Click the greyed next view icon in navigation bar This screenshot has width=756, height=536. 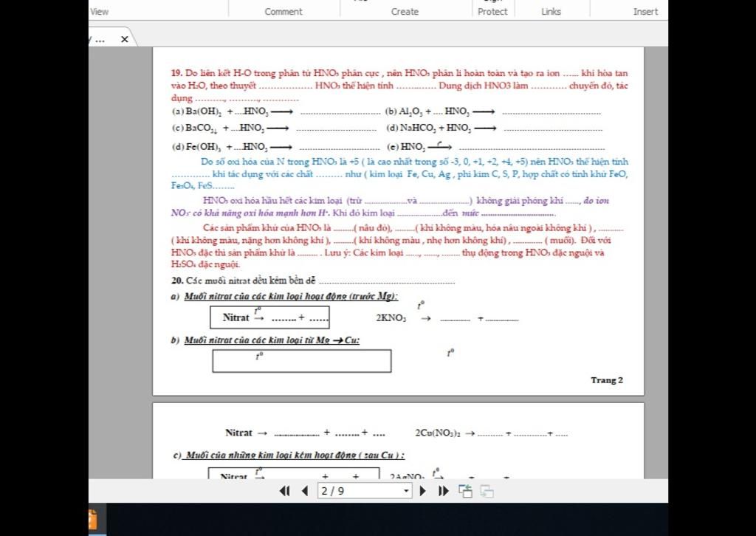click(487, 491)
